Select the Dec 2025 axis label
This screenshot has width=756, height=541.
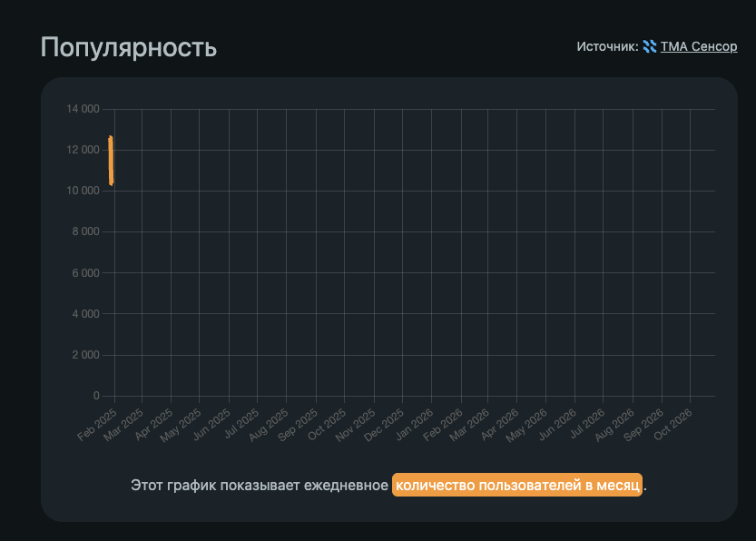pyautogui.click(x=384, y=425)
